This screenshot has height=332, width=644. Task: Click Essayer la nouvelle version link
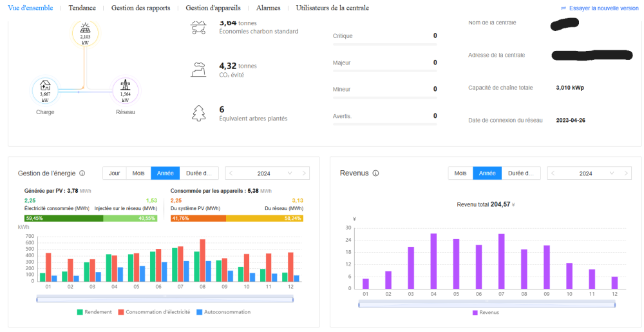point(599,8)
